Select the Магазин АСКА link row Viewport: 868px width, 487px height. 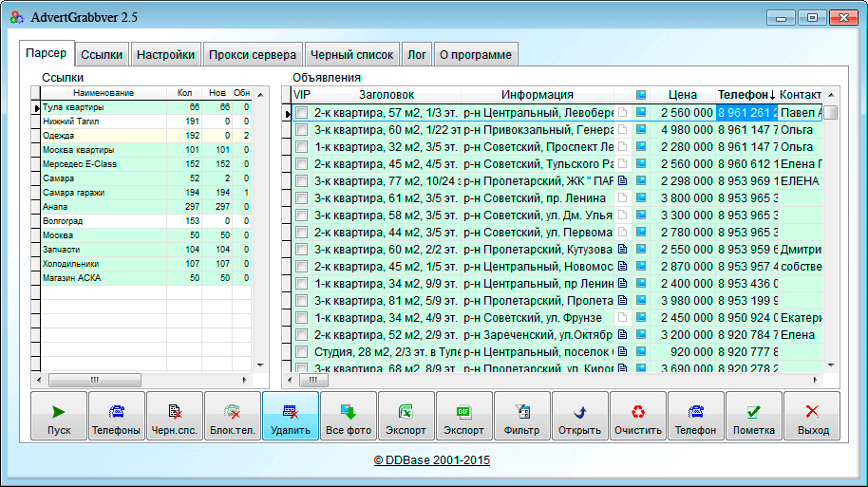146,278
